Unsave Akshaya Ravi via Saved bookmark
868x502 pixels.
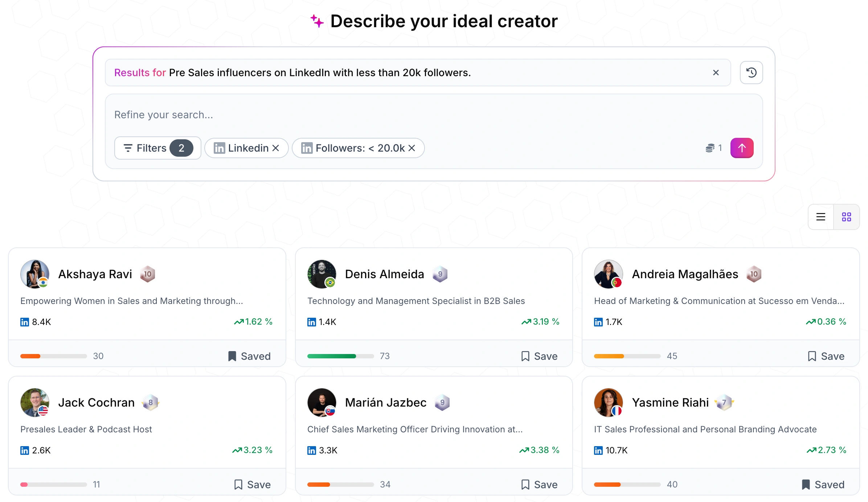(x=249, y=356)
